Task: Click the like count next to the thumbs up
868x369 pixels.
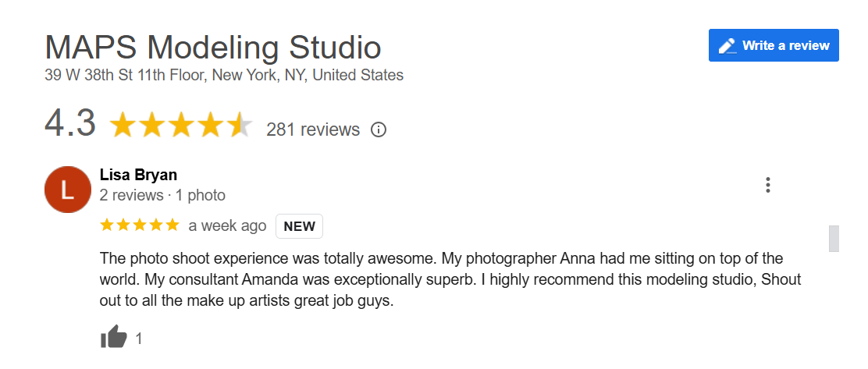Action: click(138, 339)
